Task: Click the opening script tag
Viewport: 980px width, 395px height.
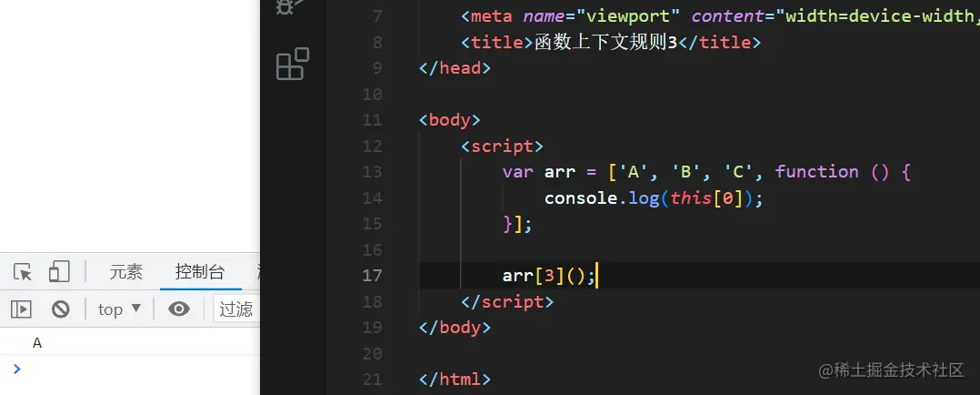Action: click(x=503, y=147)
